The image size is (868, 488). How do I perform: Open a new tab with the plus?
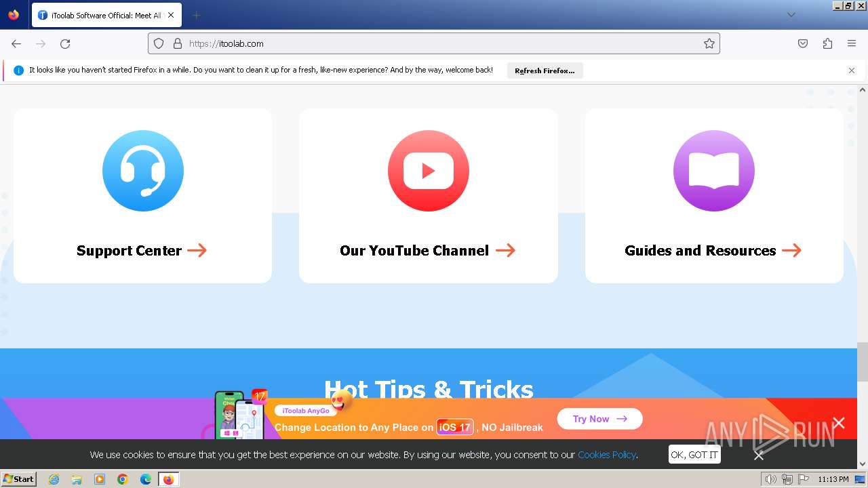tap(196, 15)
